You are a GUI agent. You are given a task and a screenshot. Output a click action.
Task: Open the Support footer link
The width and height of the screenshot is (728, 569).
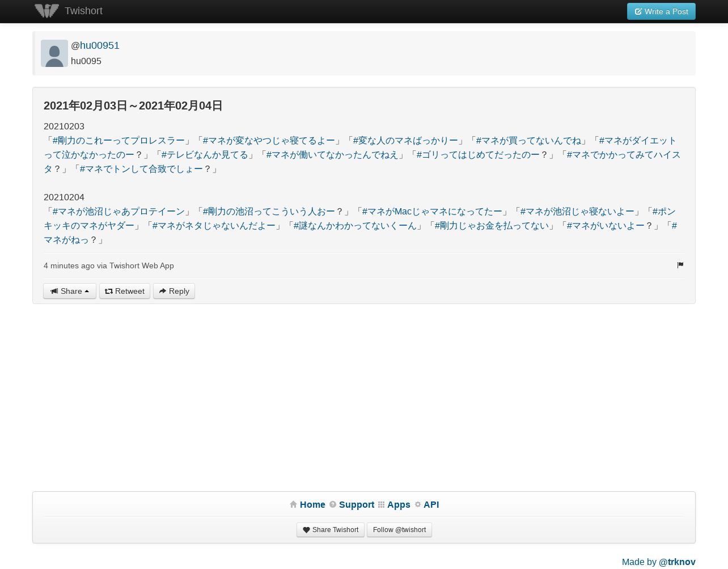click(357, 504)
